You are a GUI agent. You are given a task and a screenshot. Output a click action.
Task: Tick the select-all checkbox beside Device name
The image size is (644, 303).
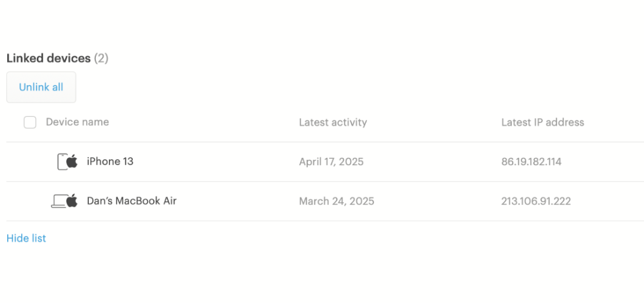pos(30,122)
